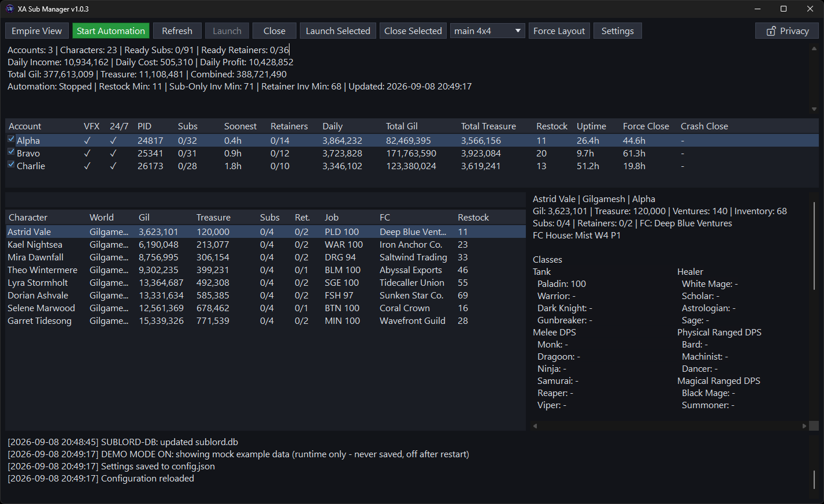This screenshot has height=504, width=824.
Task: Uncheck the Bravo account checkbox
Action: pos(11,152)
